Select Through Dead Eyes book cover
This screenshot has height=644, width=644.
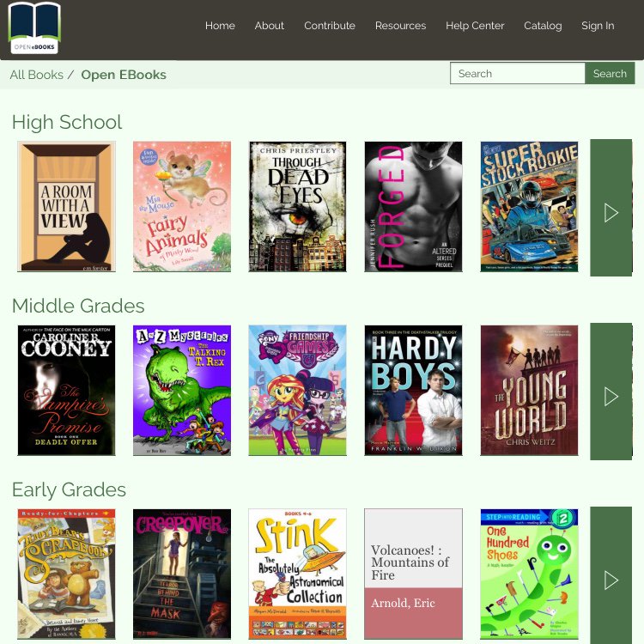(297, 207)
